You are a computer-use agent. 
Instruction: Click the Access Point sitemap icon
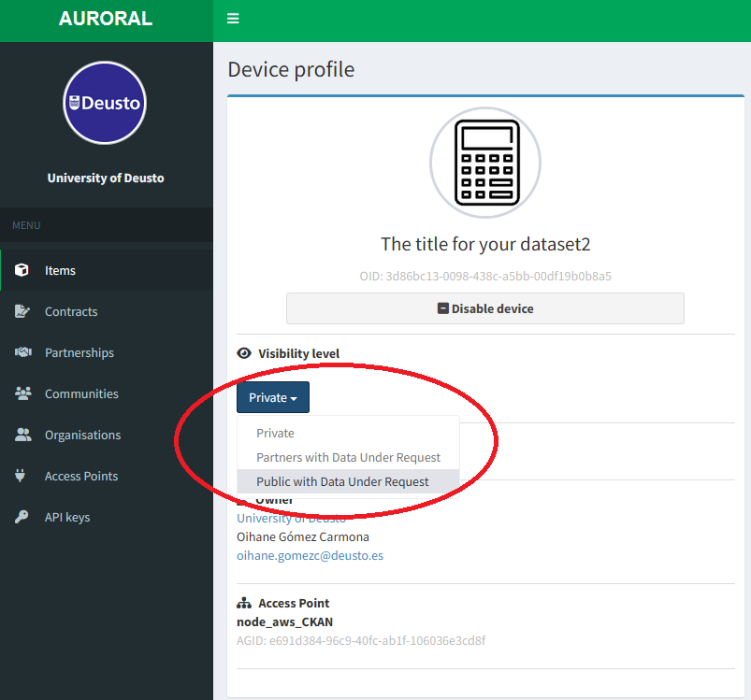(x=244, y=604)
